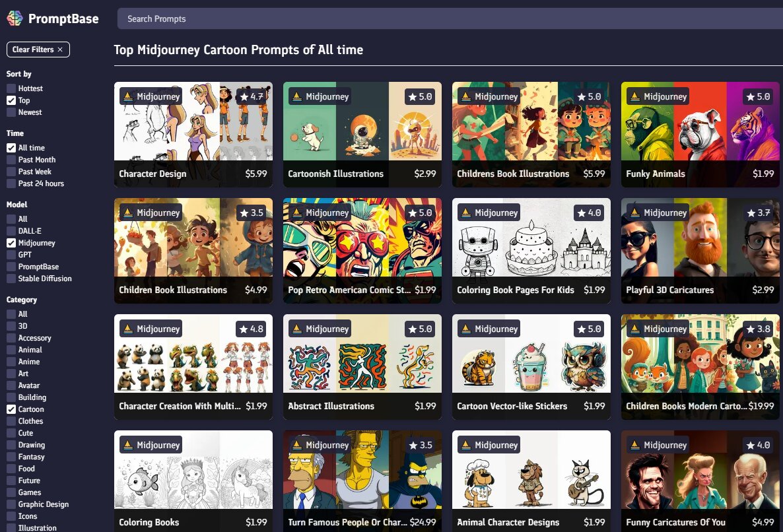
Task: Open the Cartoonish Illustrations thumbnail image
Action: (x=362, y=121)
